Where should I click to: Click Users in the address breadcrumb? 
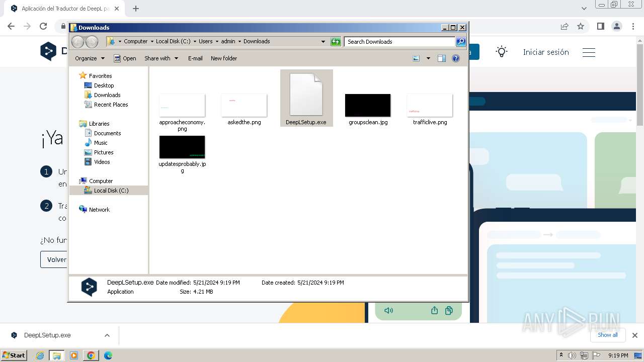tap(205, 42)
